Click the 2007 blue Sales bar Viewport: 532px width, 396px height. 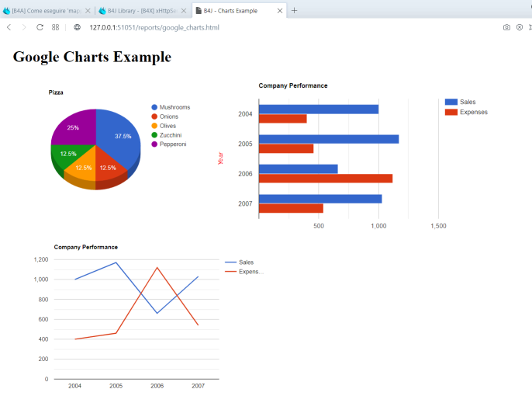320,199
